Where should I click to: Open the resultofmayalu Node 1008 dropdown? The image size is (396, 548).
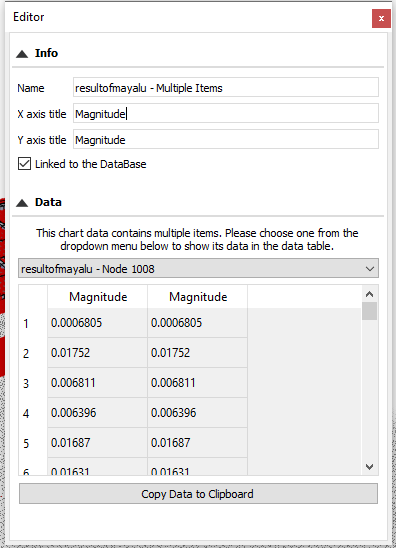coord(198,268)
